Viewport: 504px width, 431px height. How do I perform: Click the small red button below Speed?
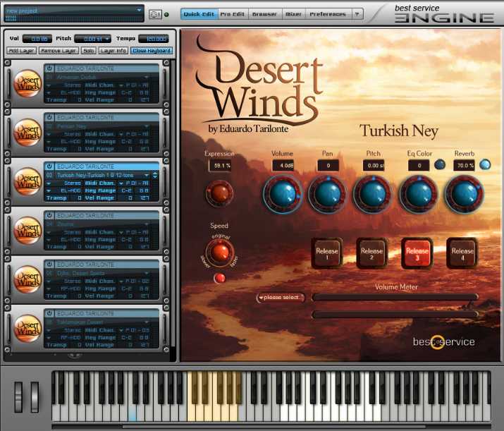(x=220, y=278)
